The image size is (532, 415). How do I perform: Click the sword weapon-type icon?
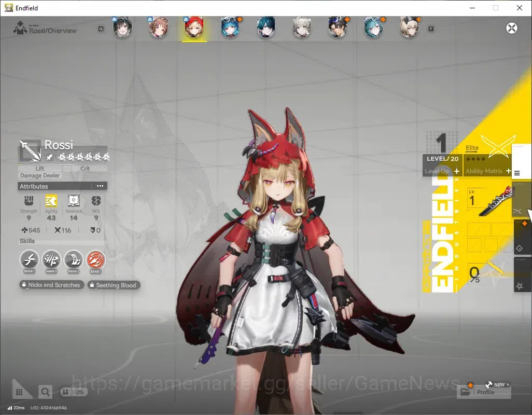pos(50,157)
